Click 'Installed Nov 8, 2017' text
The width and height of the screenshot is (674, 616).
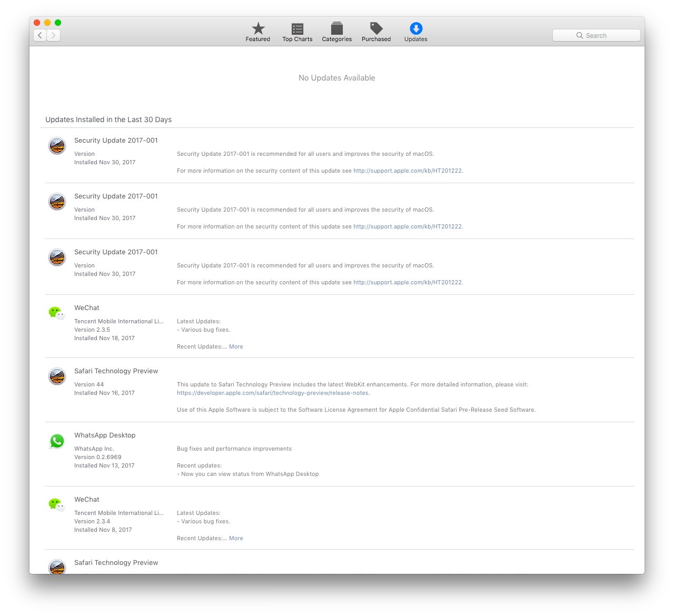click(103, 530)
